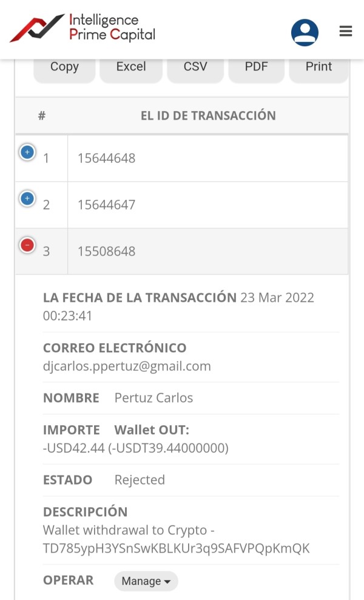Viewport: 364px width, 600px height.
Task: Sort by the # column header
Action: [42, 115]
